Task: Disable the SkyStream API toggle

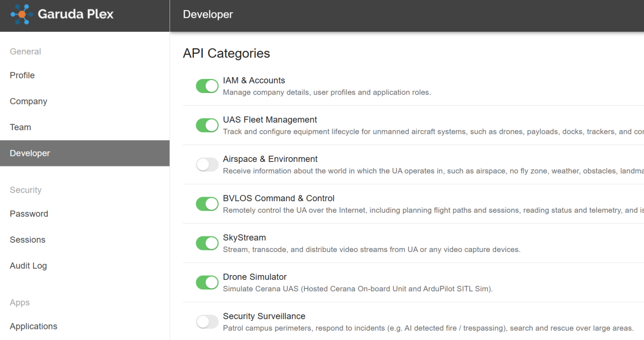Action: [207, 243]
